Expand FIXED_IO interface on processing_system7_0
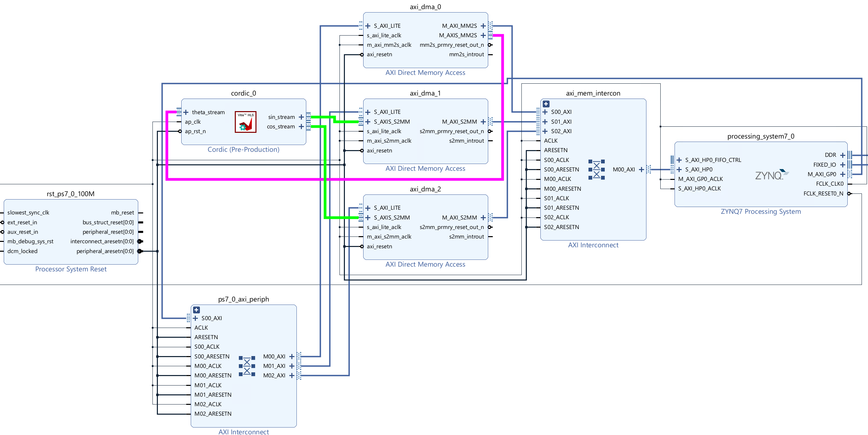Viewport: 868px width, 435px height. point(843,165)
